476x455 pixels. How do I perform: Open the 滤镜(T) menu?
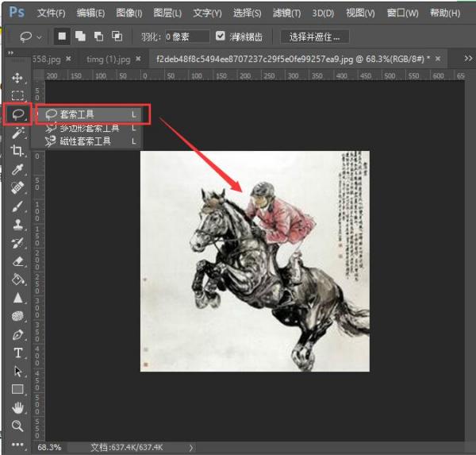pyautogui.click(x=286, y=13)
